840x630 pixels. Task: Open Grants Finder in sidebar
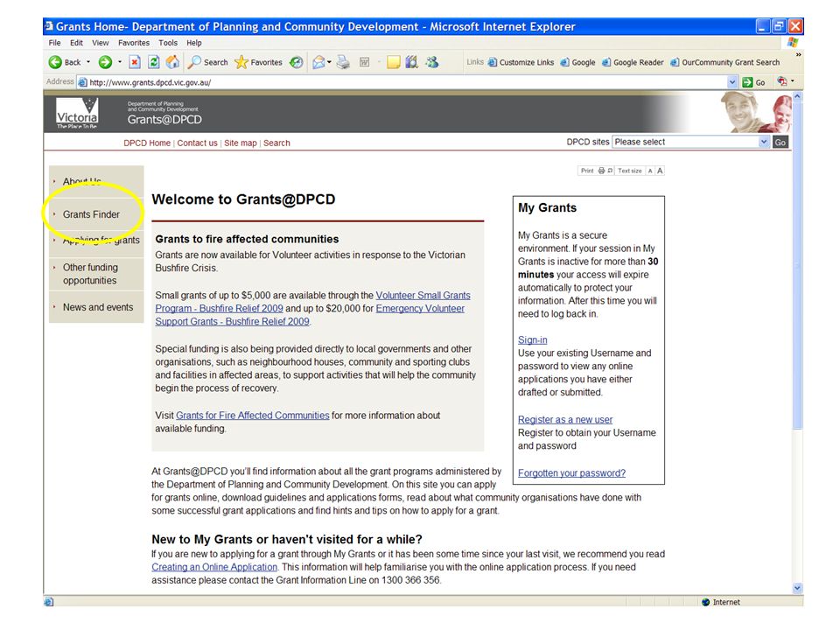[x=91, y=214]
